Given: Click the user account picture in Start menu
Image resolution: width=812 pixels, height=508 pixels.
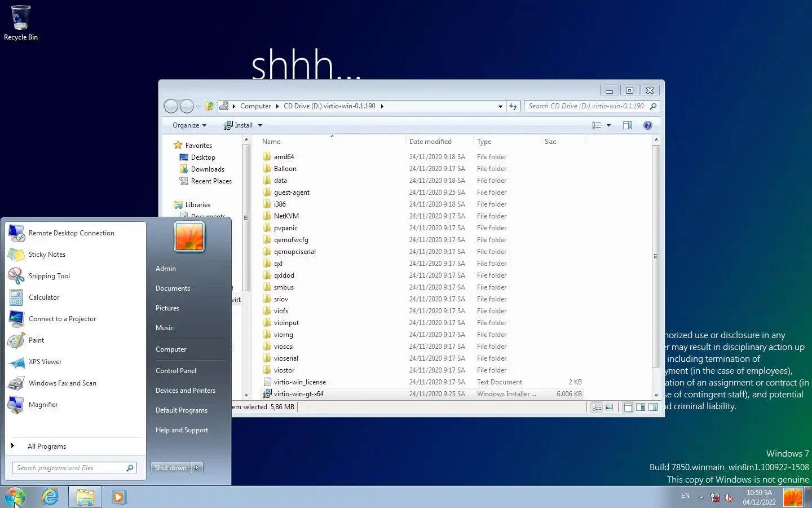Looking at the screenshot, I should click(x=189, y=237).
